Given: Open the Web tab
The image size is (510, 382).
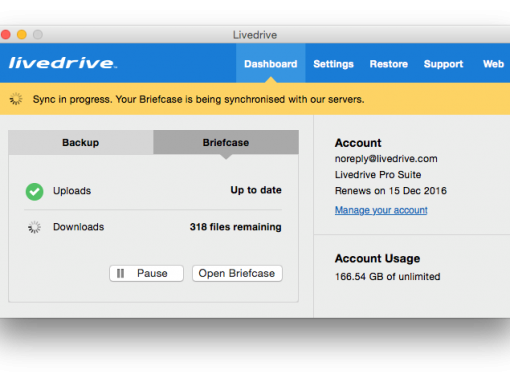Looking at the screenshot, I should (x=493, y=64).
